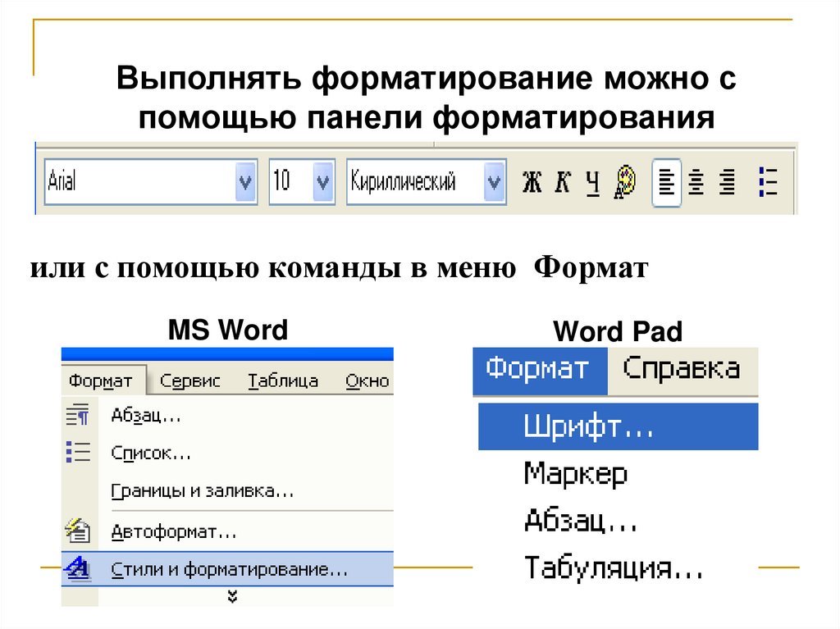Expand the font size 10 dropdown
The height and width of the screenshot is (629, 840).
pos(323,181)
